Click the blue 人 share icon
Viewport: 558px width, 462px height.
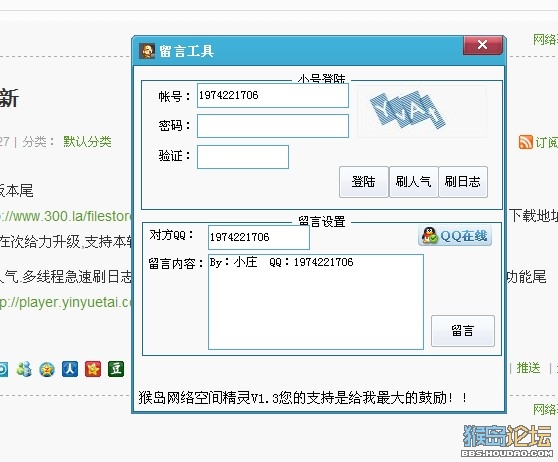pos(70,369)
